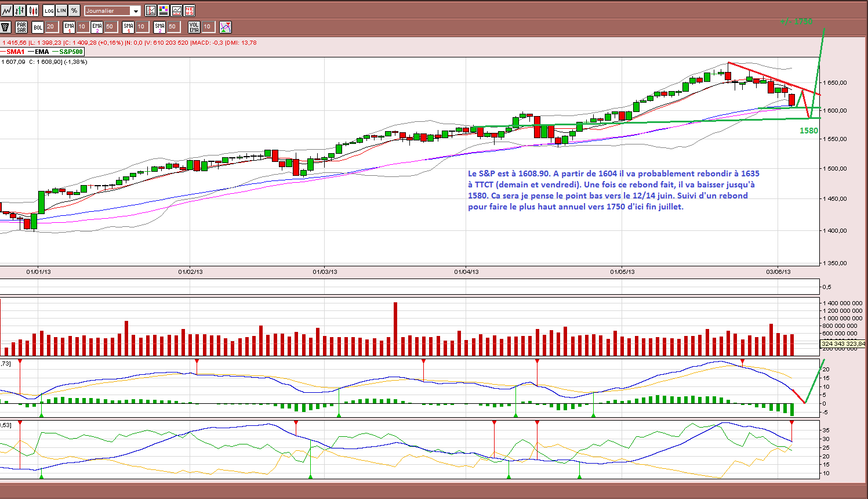Open the color palette settings icon
This screenshot has width=868, height=499.
[x=164, y=10]
